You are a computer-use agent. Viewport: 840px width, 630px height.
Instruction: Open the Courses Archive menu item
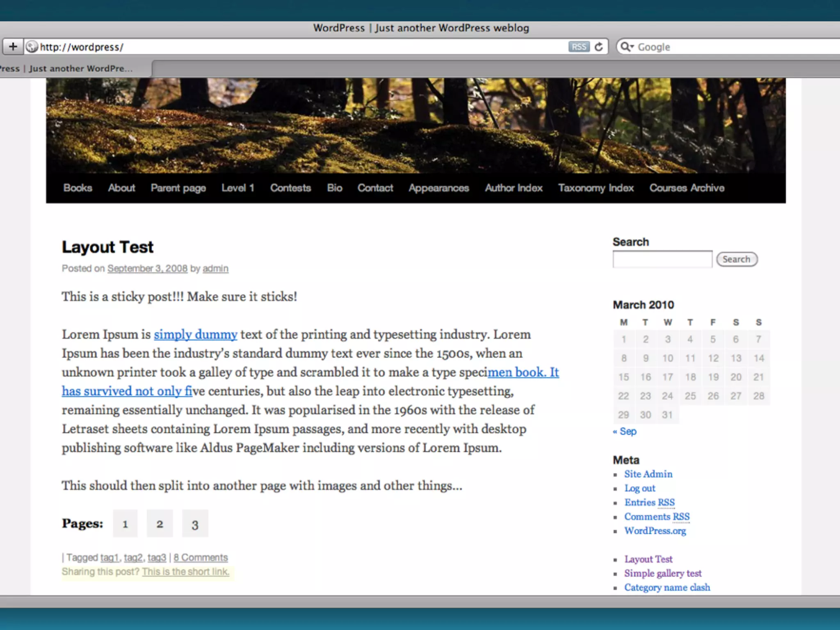[x=687, y=188]
